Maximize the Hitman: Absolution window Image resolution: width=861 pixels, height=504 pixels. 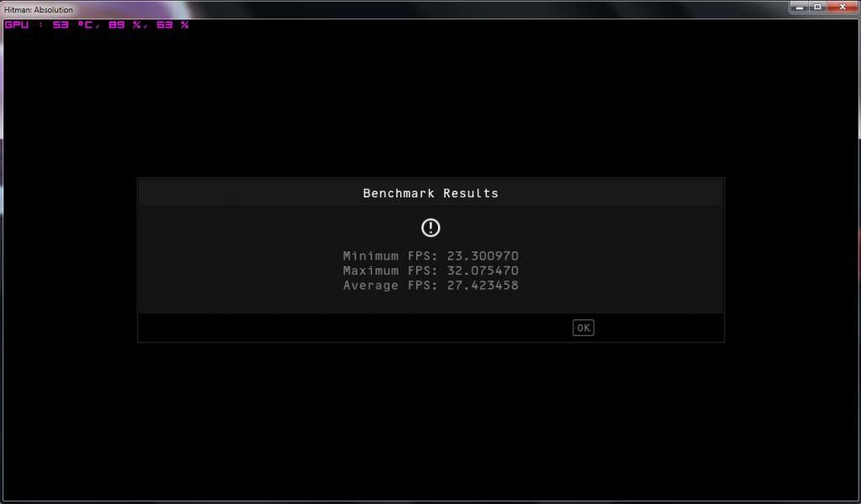click(x=817, y=7)
